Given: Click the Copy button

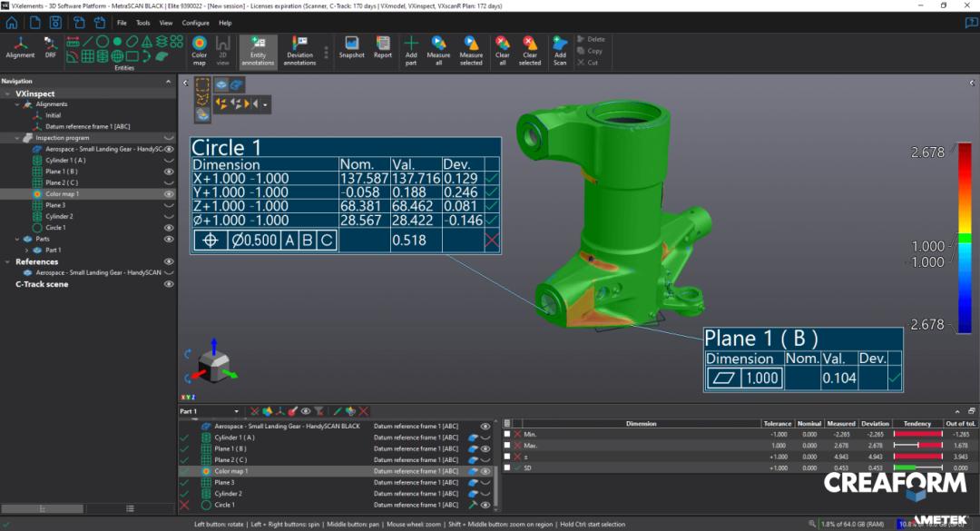Looking at the screenshot, I should 590,51.
